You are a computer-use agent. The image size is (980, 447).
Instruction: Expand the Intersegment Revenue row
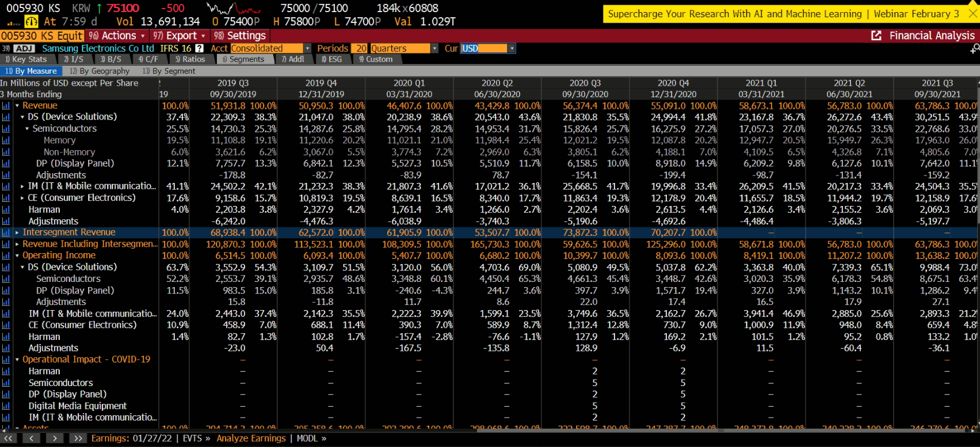click(17, 232)
